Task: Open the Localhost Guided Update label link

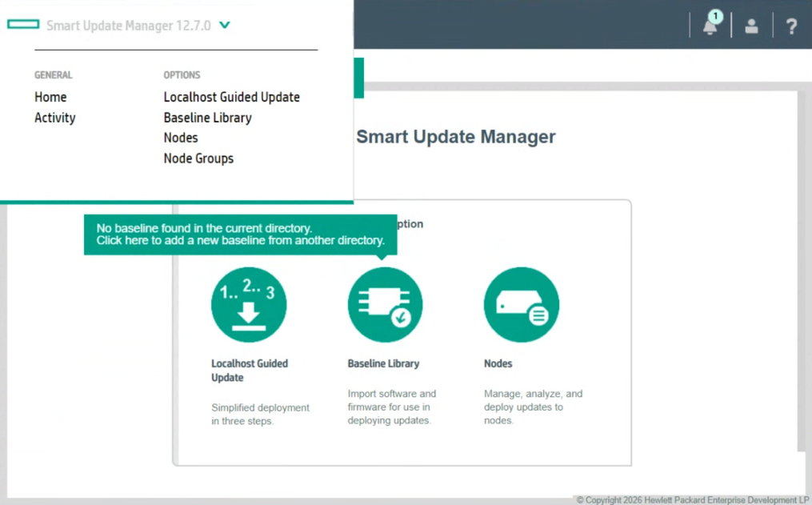Action: point(250,371)
